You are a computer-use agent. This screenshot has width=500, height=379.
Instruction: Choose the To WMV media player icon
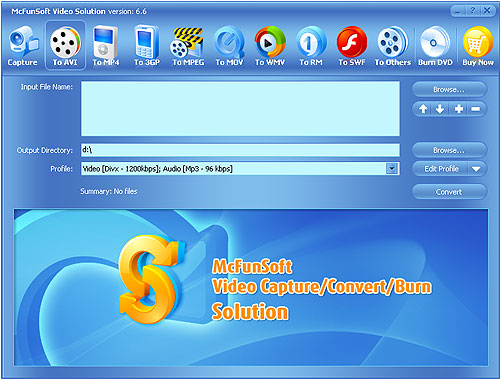coord(270,46)
